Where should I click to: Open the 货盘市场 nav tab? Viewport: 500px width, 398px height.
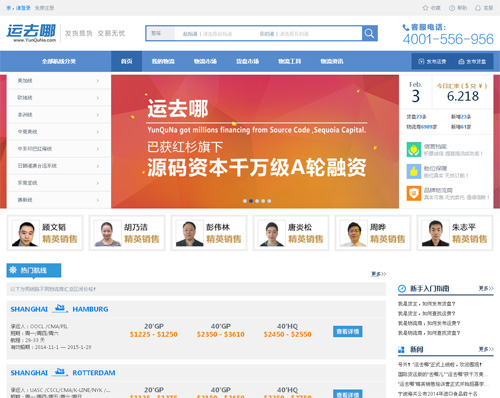(x=248, y=61)
